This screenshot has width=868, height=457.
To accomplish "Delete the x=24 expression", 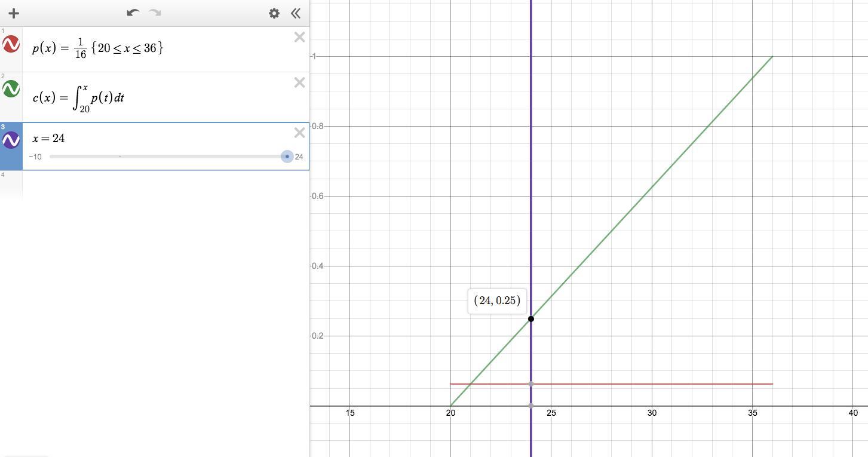I will click(300, 133).
